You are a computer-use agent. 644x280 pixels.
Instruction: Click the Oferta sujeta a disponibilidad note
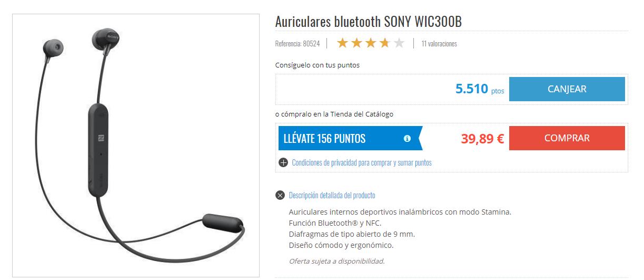click(x=337, y=261)
